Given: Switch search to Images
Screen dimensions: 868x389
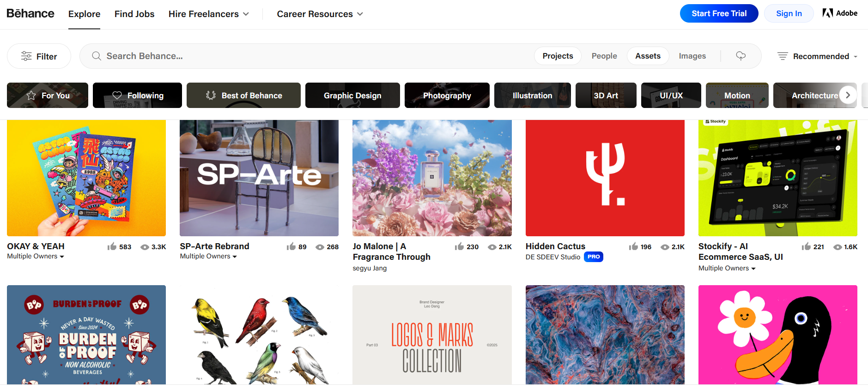Looking at the screenshot, I should click(692, 56).
